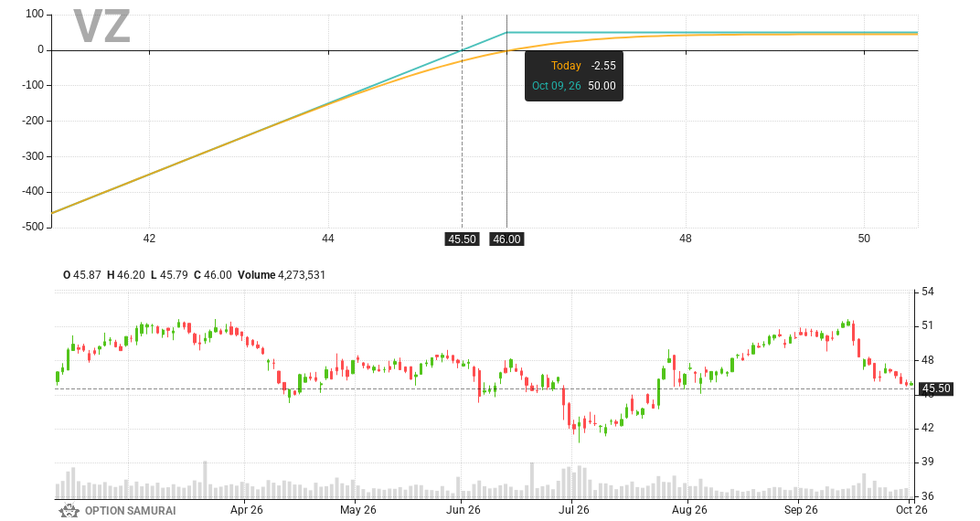Click the Oct 09, 26 tooltip row

574,86
